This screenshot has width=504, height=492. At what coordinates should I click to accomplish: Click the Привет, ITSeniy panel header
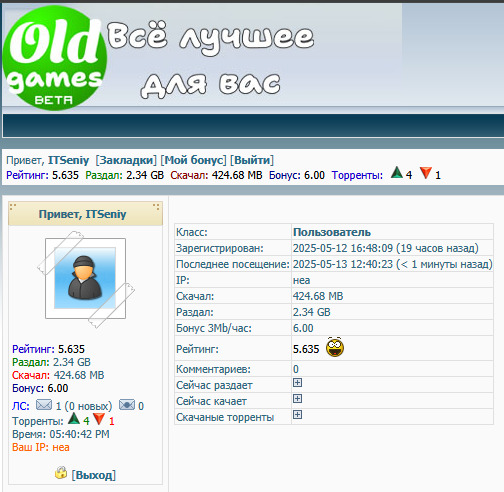(x=85, y=214)
